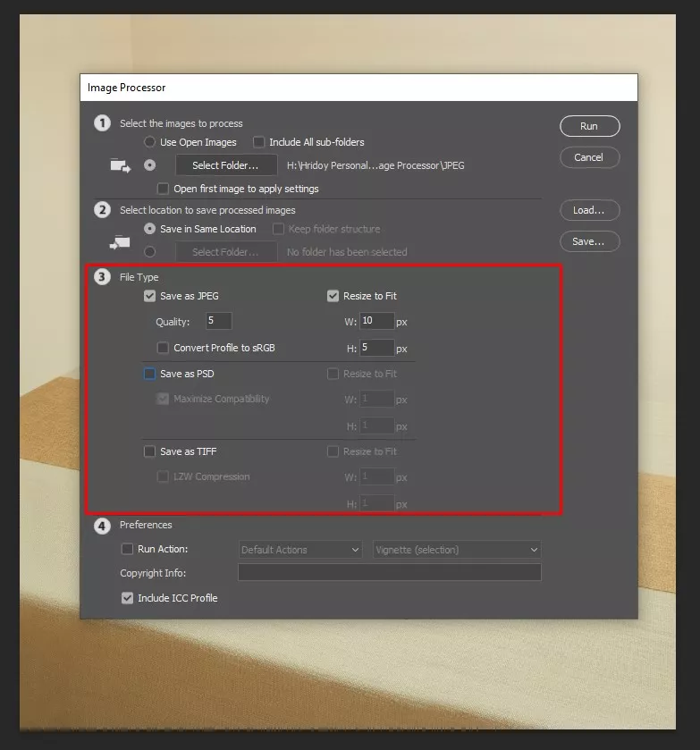The image size is (700, 750).
Task: Click the JPEG height H field
Action: (377, 348)
